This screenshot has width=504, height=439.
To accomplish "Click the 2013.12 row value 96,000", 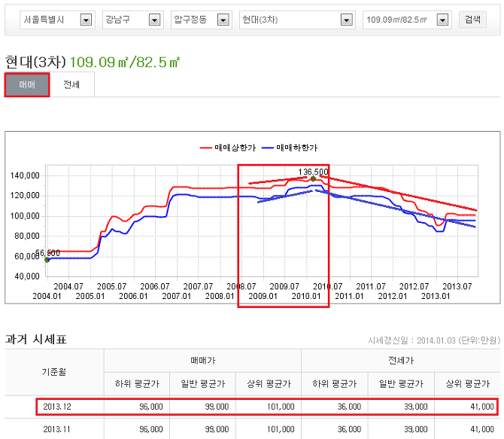I will [151, 407].
